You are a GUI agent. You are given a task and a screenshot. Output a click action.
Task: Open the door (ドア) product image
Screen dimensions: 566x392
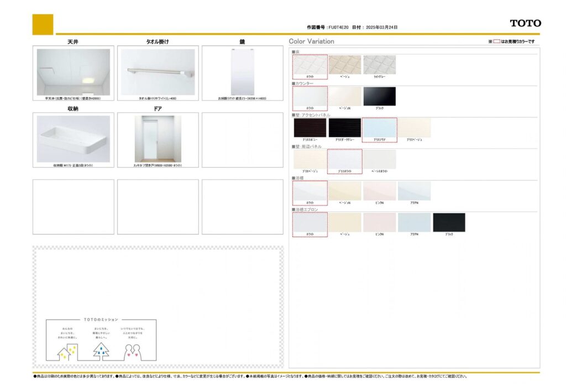(158, 139)
